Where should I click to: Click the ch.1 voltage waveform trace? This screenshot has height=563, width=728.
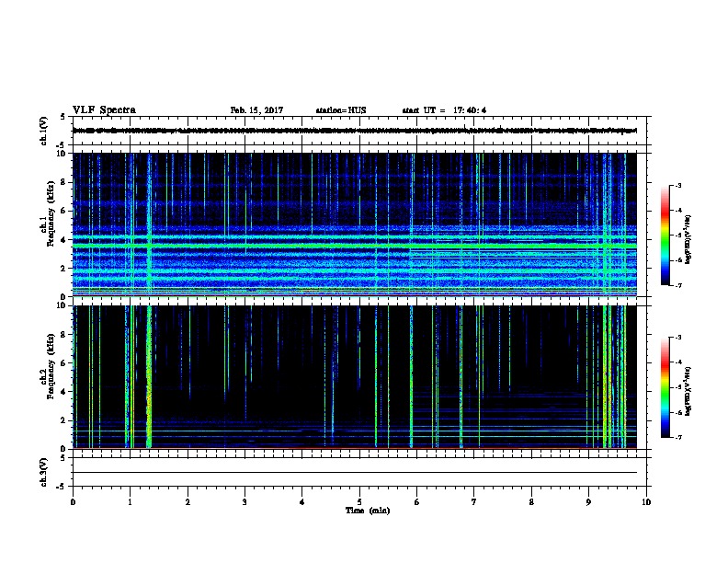[x=354, y=131]
